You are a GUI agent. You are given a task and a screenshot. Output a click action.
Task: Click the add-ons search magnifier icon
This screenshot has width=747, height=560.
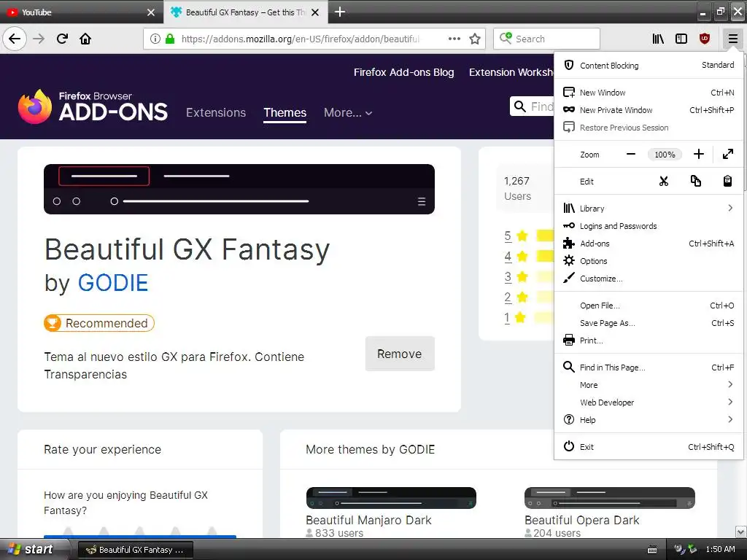pos(520,106)
